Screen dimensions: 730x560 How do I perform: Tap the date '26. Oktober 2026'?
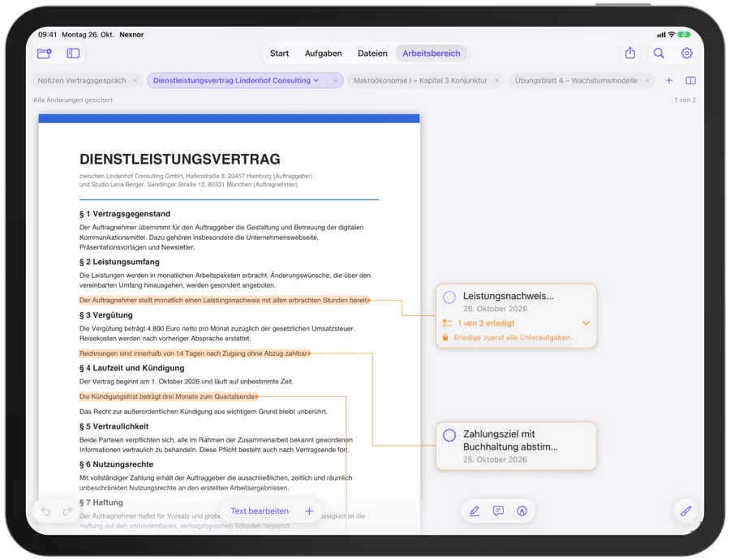point(496,309)
